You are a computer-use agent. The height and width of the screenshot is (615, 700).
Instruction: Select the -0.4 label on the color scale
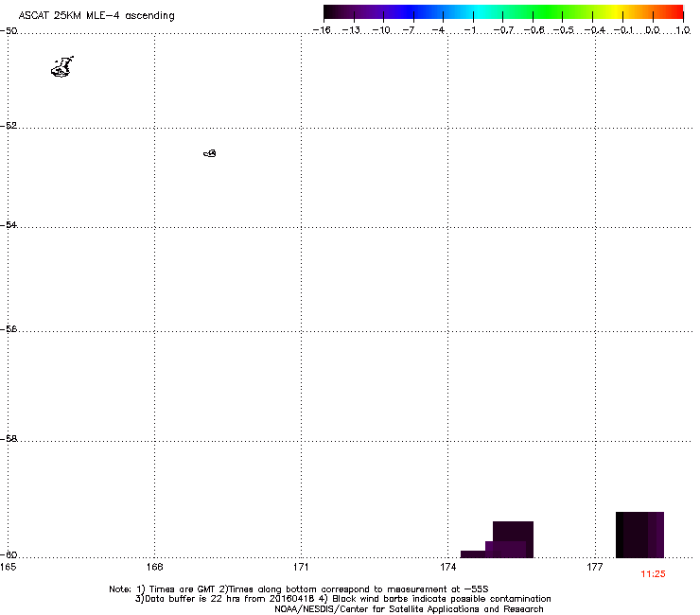(x=595, y=30)
